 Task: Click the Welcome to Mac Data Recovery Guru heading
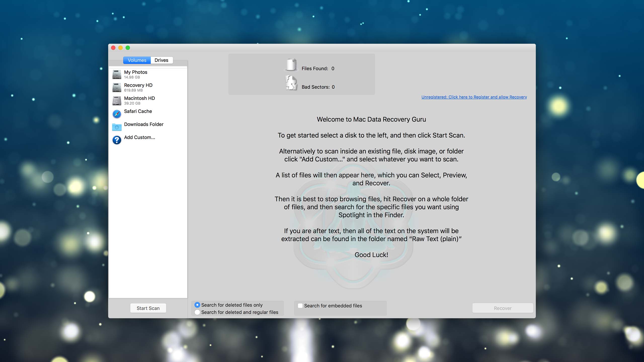[x=371, y=119]
